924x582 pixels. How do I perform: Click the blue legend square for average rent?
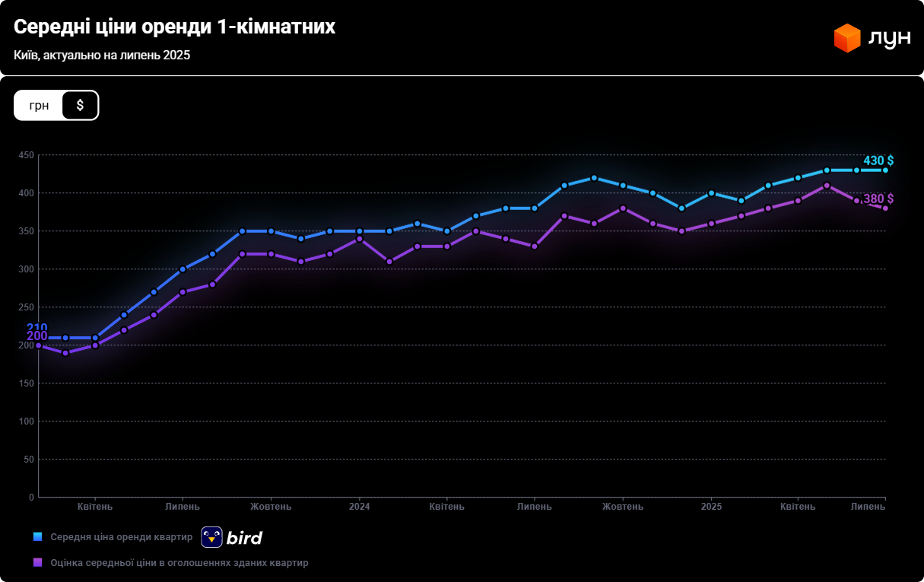tap(37, 536)
